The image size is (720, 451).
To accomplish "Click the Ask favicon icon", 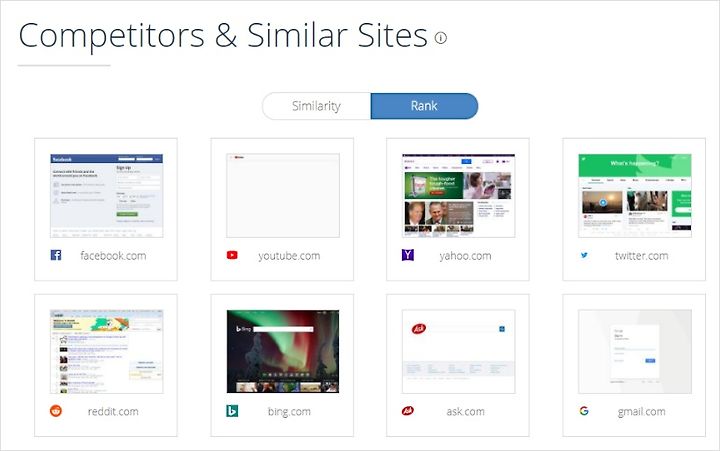I will 408,411.
